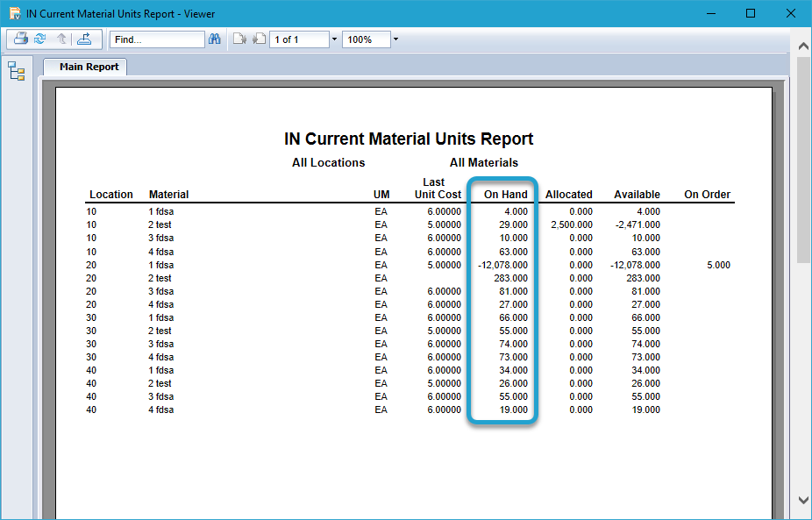
Task: Focus the Find text field
Action: pos(157,39)
